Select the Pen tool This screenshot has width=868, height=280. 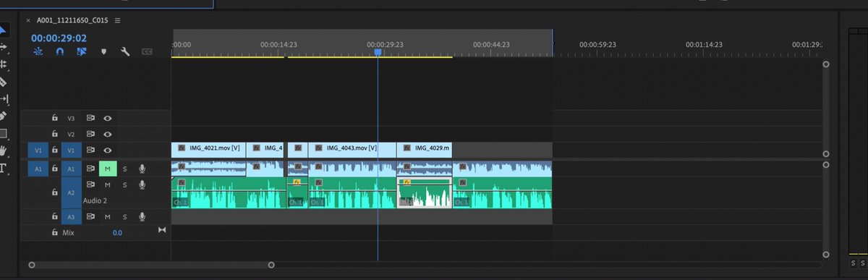(x=3, y=116)
